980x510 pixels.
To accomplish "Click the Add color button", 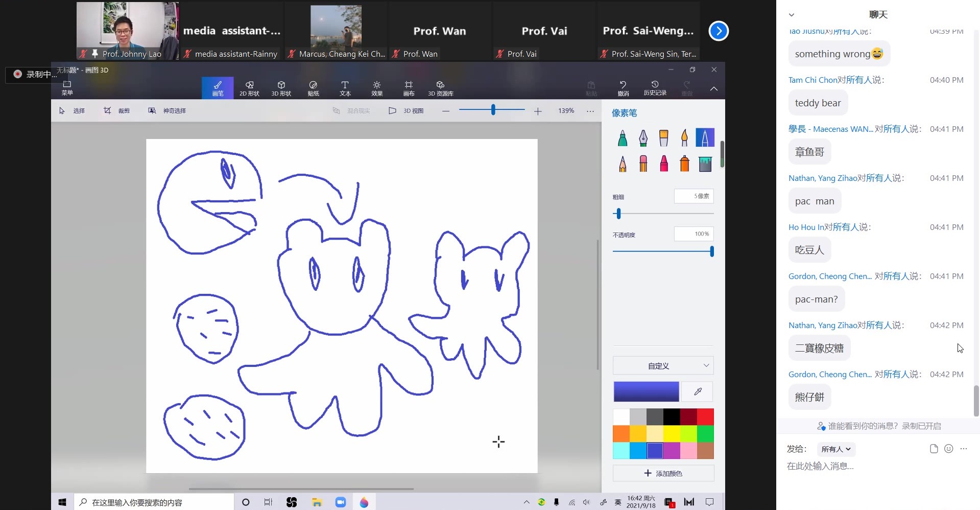I will pyautogui.click(x=663, y=473).
